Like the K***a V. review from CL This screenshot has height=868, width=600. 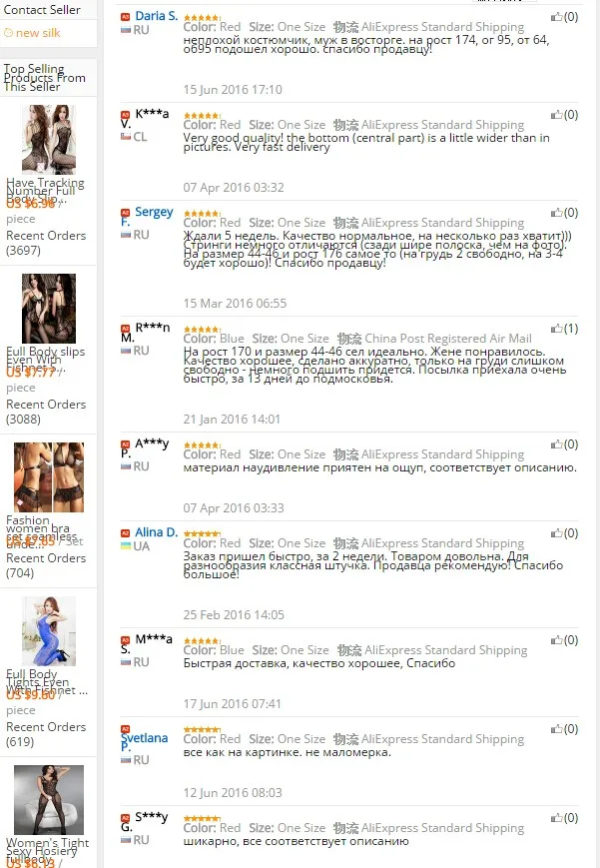[556, 115]
